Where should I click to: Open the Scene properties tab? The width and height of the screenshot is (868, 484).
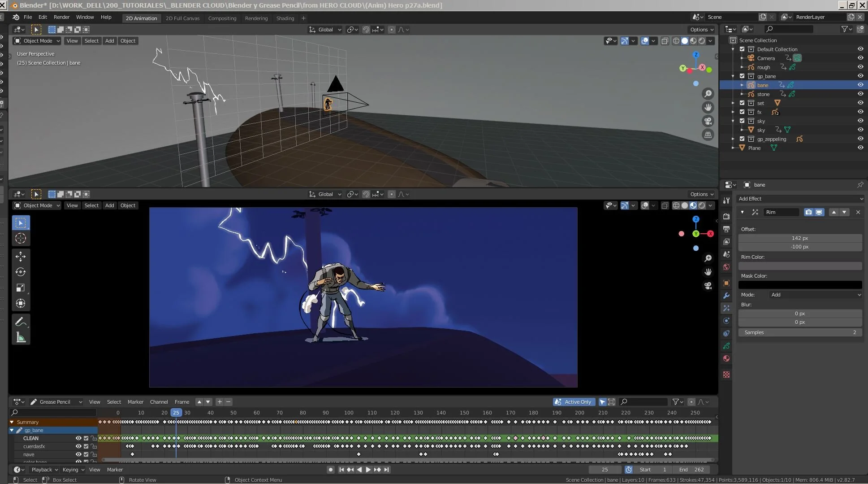726,254
